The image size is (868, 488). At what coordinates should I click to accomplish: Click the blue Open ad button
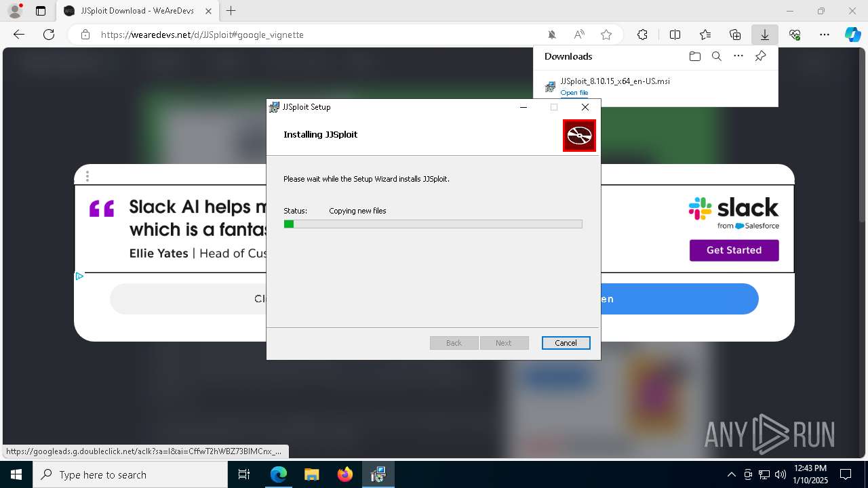[678, 299]
